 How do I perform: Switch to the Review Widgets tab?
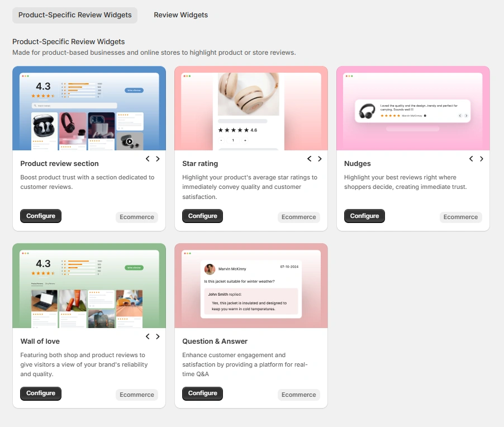(180, 15)
